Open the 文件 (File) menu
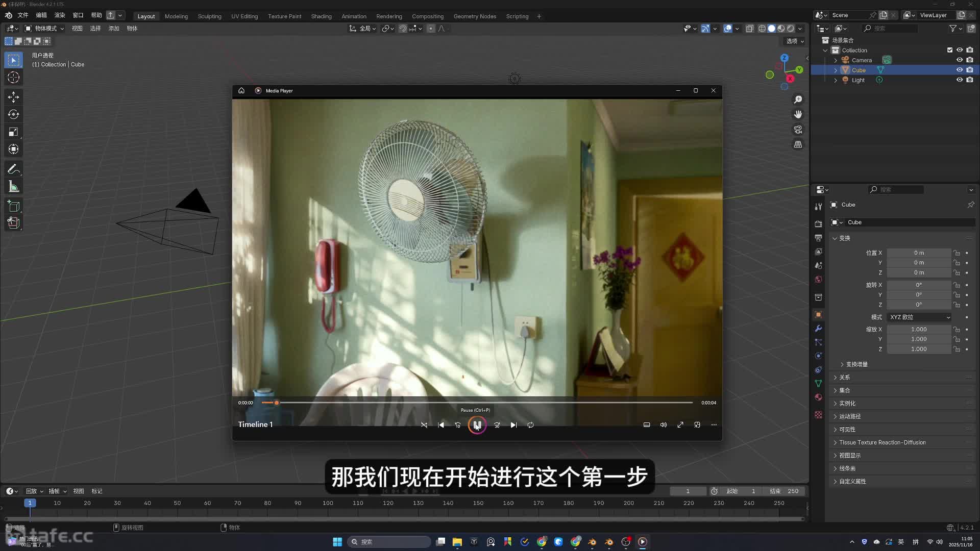Screen dimensions: 980x551 23,15
